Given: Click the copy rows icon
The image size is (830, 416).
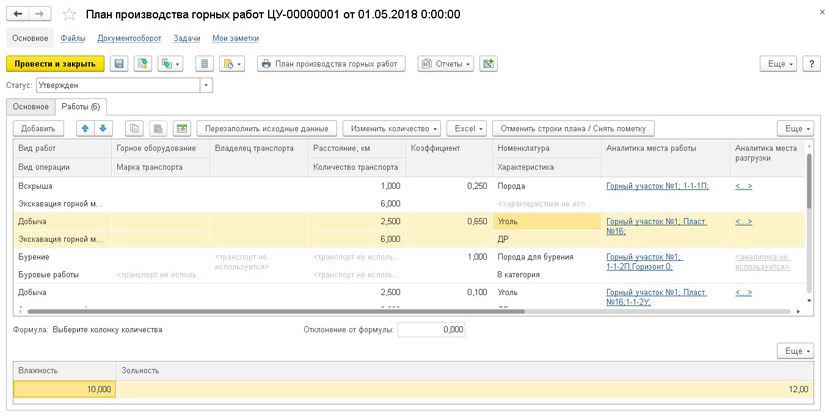Looking at the screenshot, I should click(x=134, y=129).
